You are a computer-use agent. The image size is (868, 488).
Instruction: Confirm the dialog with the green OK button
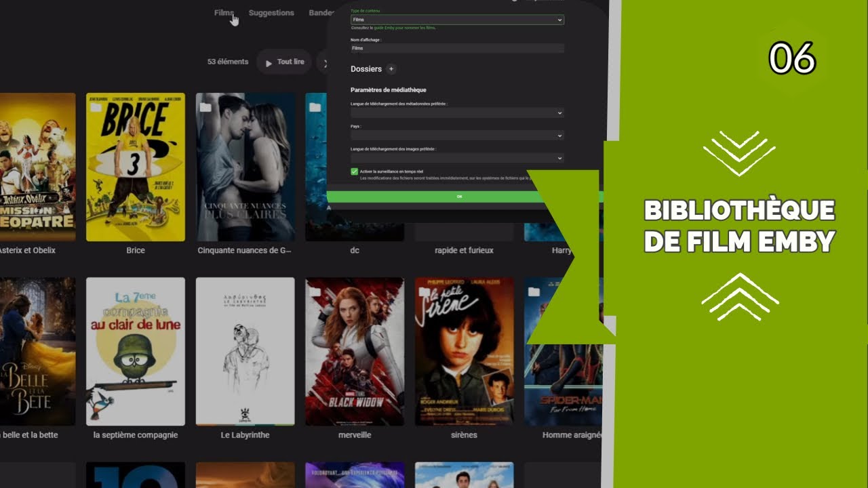pos(459,197)
